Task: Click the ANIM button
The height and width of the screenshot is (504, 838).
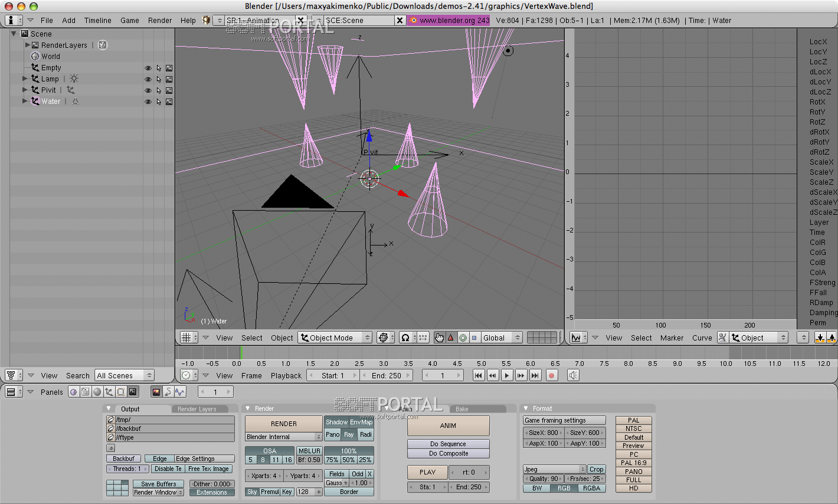Action: click(x=448, y=426)
